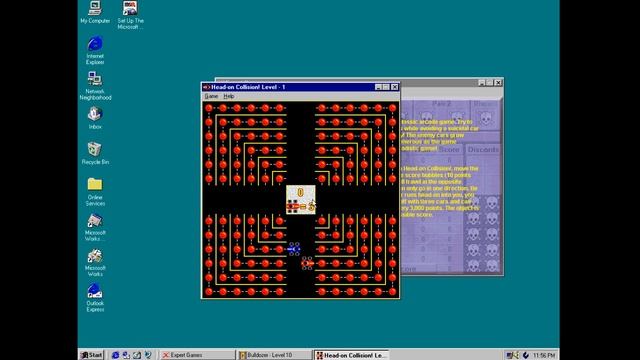Open the Network Neighborhood desktop icon
This screenshot has height=360, width=640.
tap(95, 86)
